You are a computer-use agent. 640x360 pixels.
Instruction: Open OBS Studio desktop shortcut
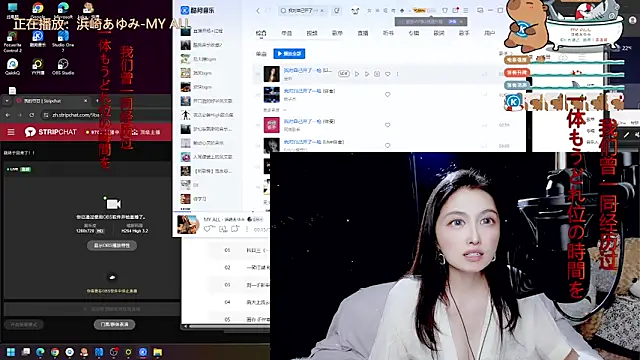[x=63, y=67]
